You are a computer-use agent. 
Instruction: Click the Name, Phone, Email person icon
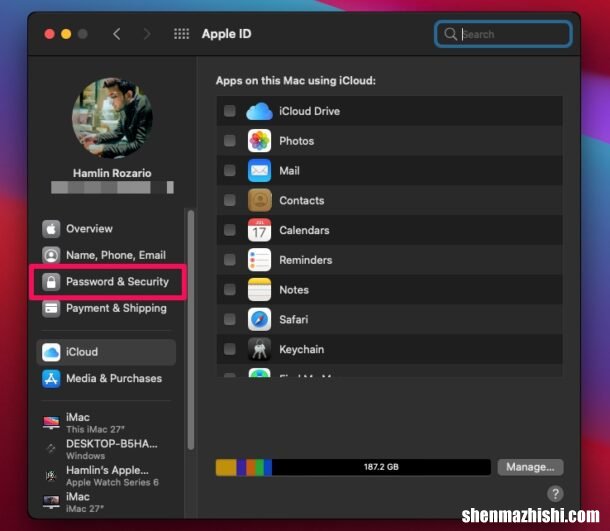pos(51,255)
